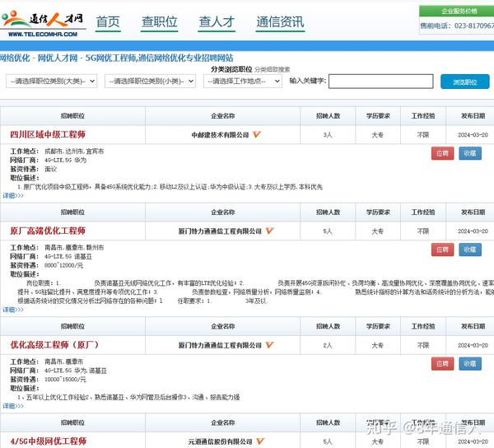Open the 首页 navigation tab

tap(108, 22)
